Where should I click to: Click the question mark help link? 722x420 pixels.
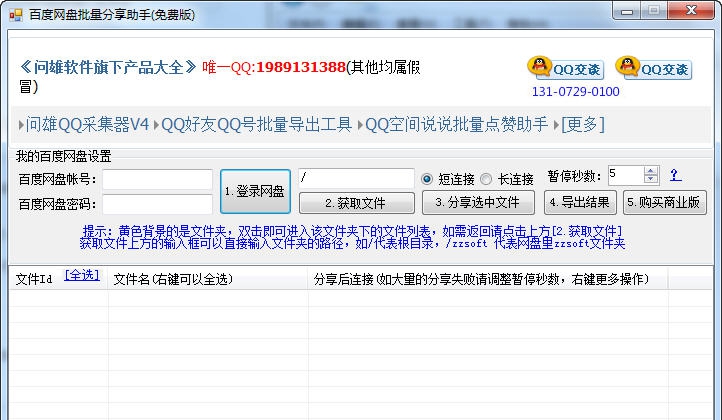pos(675,175)
